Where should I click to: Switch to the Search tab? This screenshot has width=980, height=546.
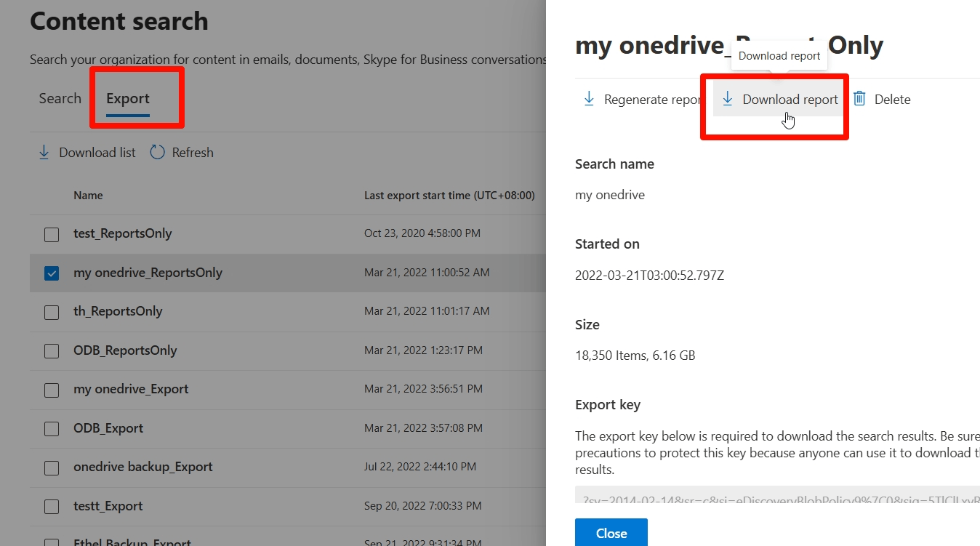(60, 98)
